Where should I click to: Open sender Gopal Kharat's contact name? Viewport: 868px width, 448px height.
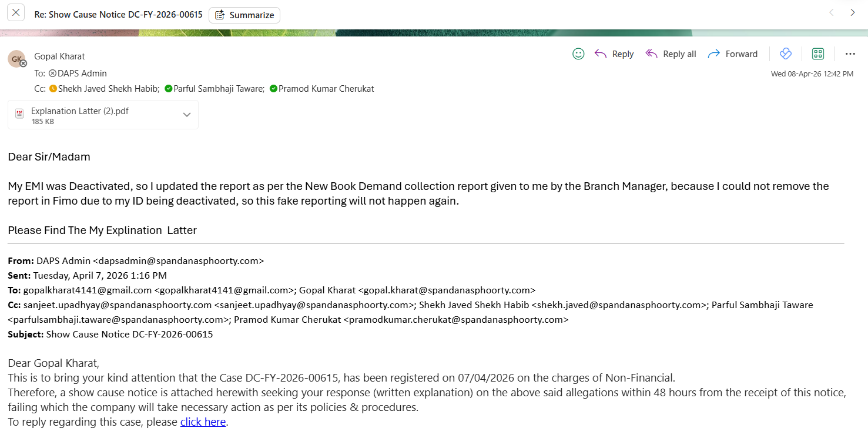59,56
